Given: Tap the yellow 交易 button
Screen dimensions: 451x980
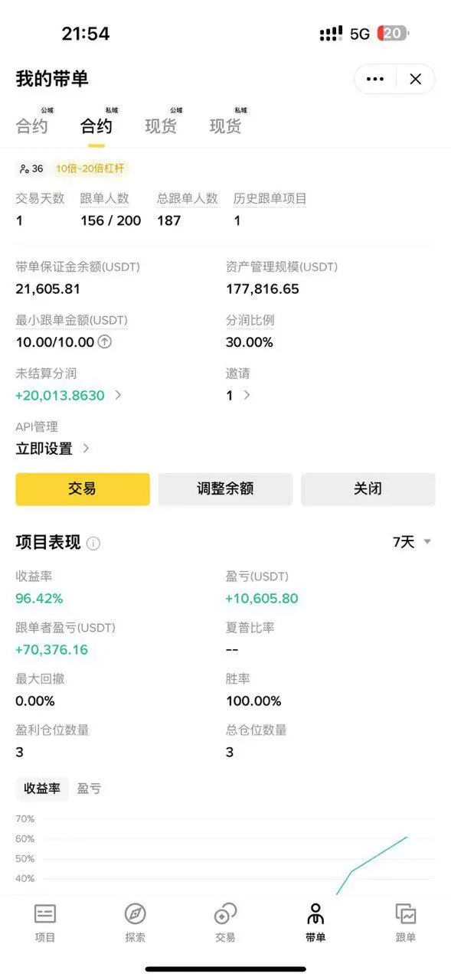Looking at the screenshot, I should 83,488.
